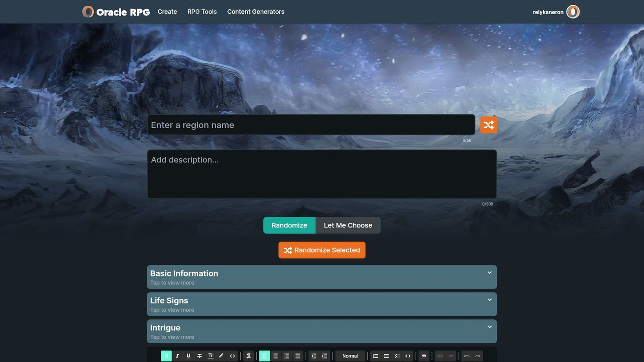644x362 pixels.
Task: Select the strikethrough formatting icon
Action: [x=199, y=356]
